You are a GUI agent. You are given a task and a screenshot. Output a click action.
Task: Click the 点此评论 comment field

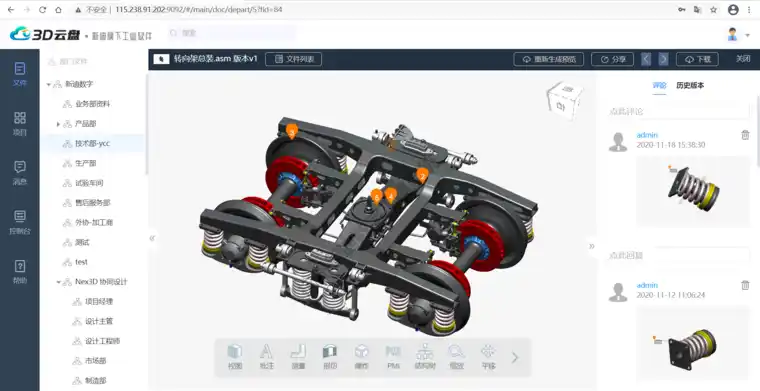click(x=679, y=111)
